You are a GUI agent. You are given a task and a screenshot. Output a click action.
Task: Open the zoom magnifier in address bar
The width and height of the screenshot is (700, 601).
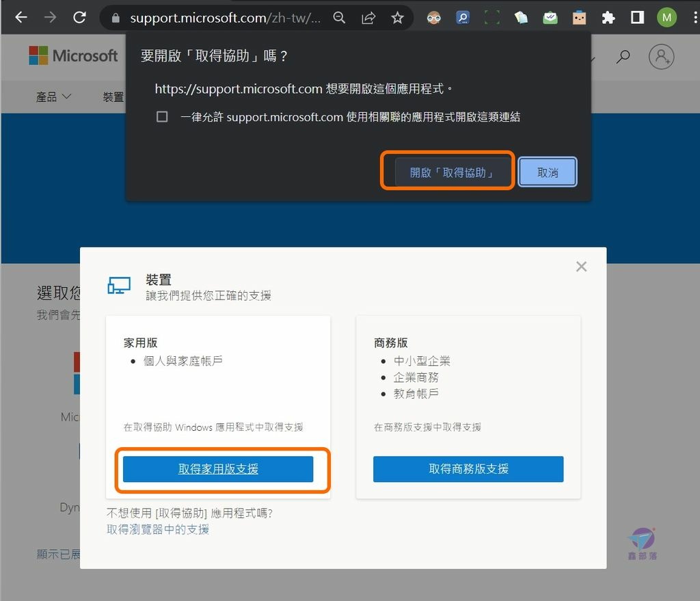(x=339, y=18)
